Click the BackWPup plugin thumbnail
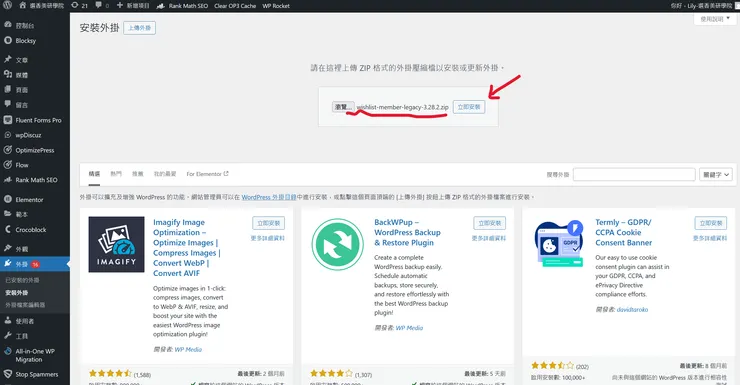The height and width of the screenshot is (385, 740). click(x=337, y=244)
